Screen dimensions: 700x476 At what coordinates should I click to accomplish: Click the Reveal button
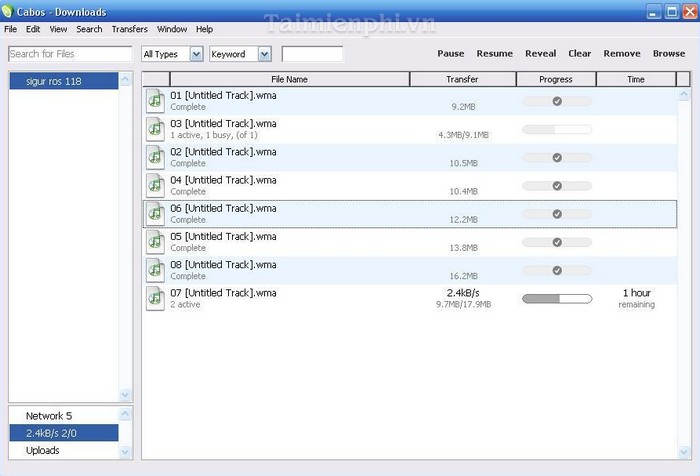(x=540, y=54)
